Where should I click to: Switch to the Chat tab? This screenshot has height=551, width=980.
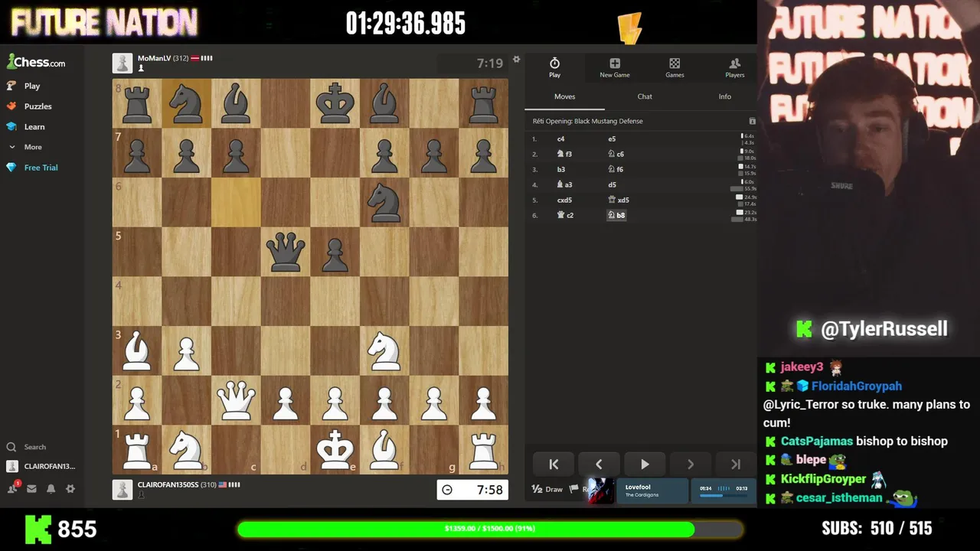645,96
